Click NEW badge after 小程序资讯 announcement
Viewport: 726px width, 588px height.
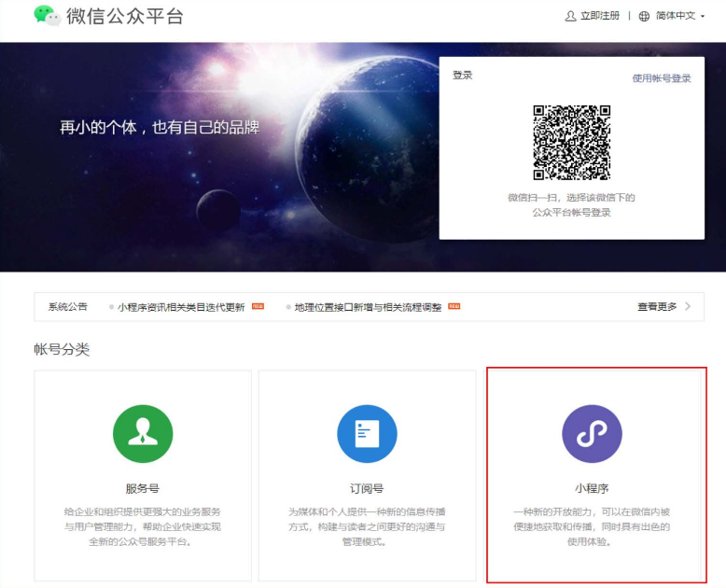pos(258,306)
